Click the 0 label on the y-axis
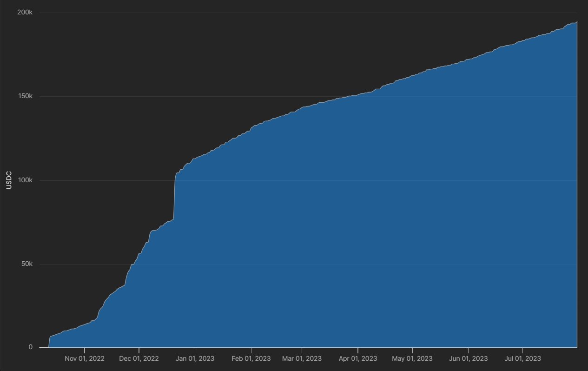 click(x=31, y=347)
